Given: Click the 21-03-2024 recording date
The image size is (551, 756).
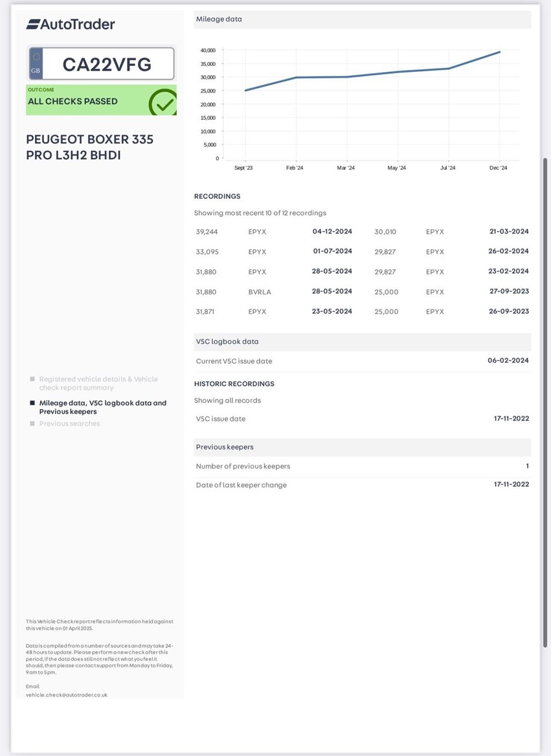Looking at the screenshot, I should click(509, 232).
